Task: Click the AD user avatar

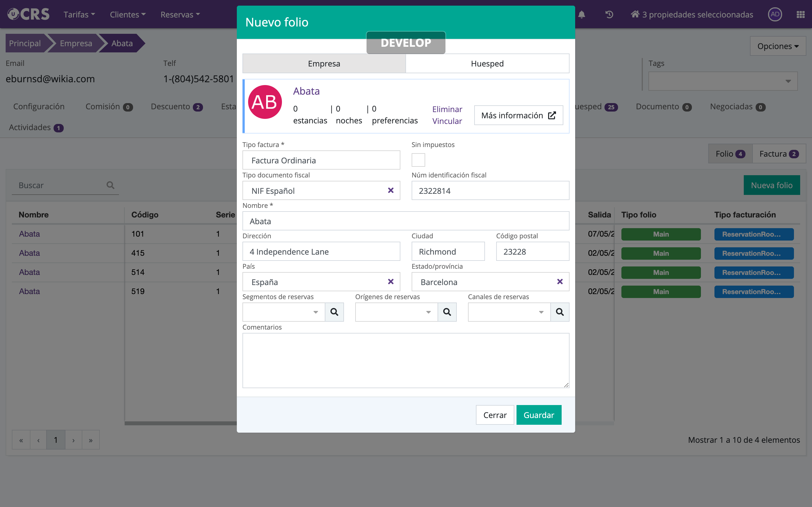Action: coord(775,14)
